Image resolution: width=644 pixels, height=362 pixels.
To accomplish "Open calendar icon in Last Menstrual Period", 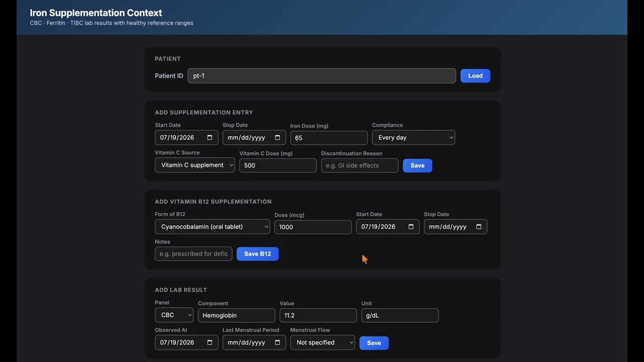I will (x=278, y=342).
